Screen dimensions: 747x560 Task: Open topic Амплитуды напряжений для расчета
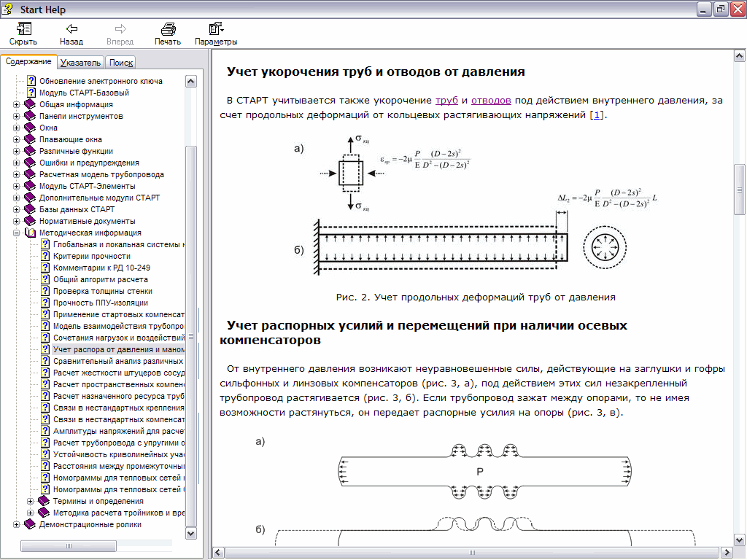point(119,431)
